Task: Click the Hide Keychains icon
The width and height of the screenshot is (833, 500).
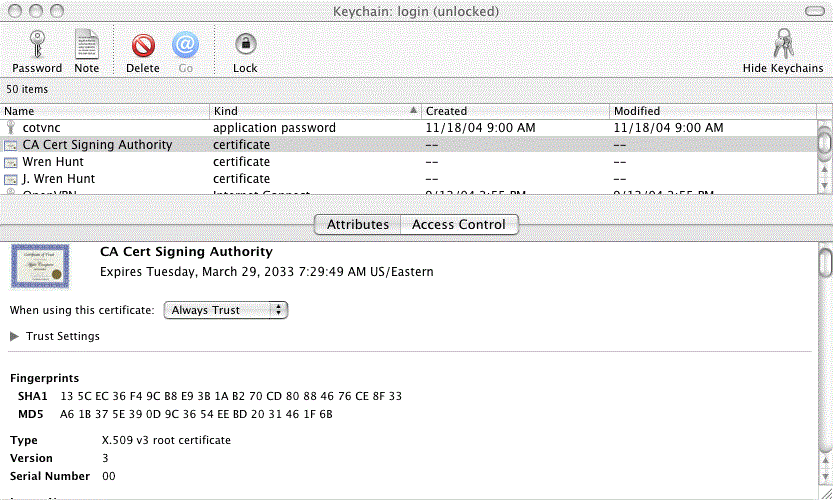Action: pos(783,45)
